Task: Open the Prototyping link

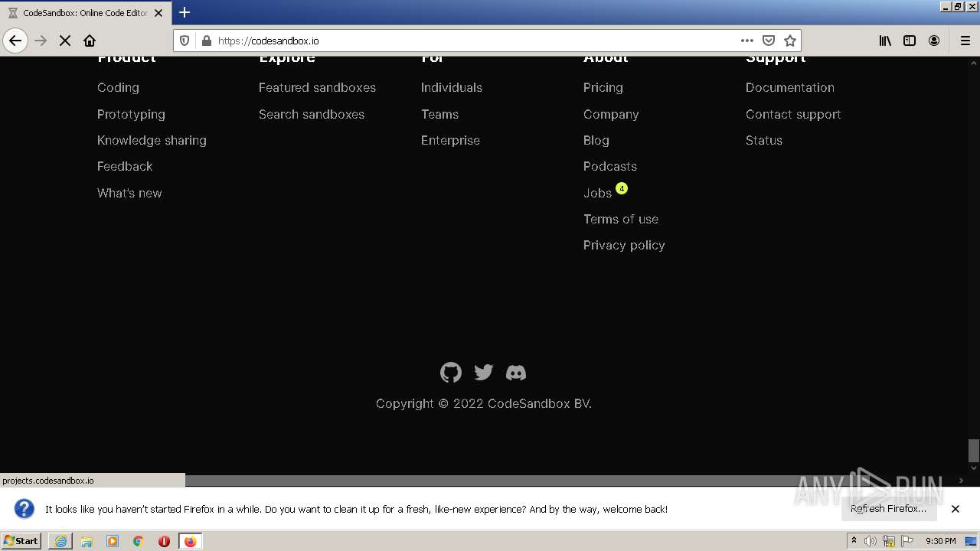Action: (131, 114)
